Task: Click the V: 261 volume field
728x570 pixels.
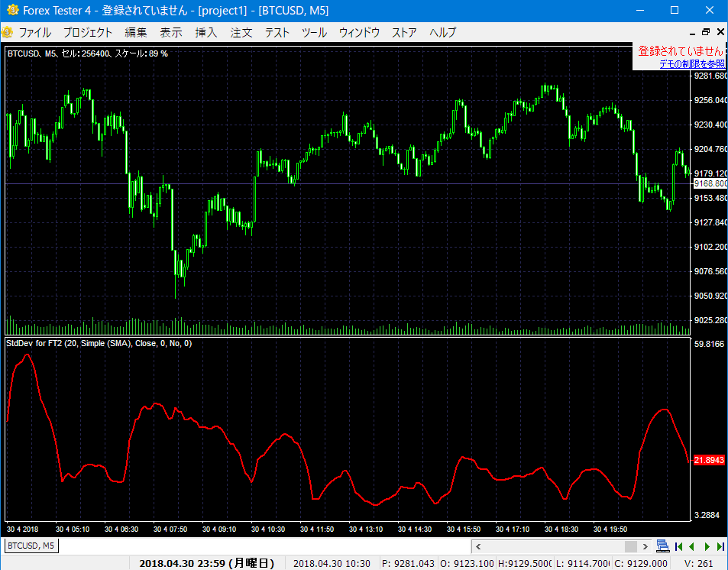Action: 698,563
